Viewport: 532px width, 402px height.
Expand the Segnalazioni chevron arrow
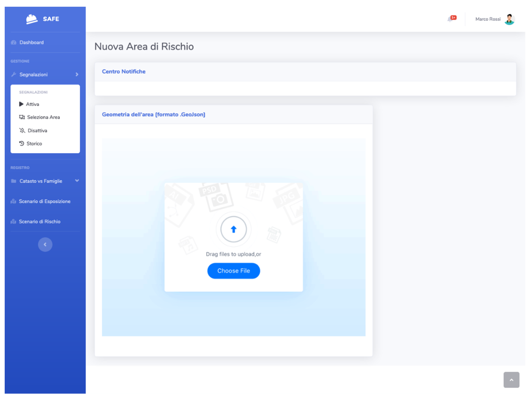tap(77, 75)
